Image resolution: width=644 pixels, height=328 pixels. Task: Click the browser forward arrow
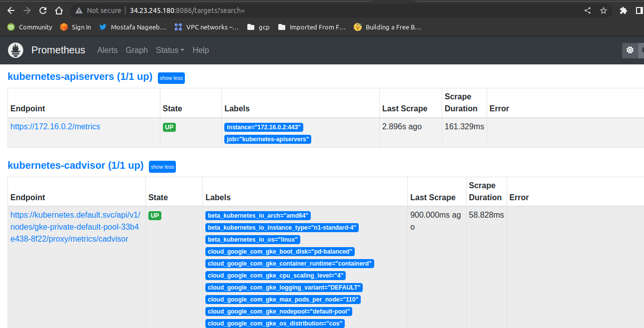click(x=27, y=10)
